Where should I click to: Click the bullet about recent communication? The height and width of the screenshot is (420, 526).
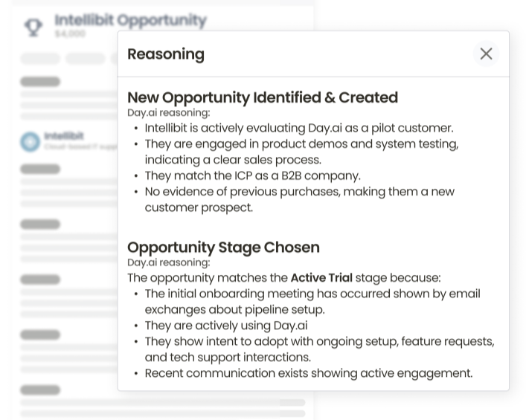click(309, 373)
